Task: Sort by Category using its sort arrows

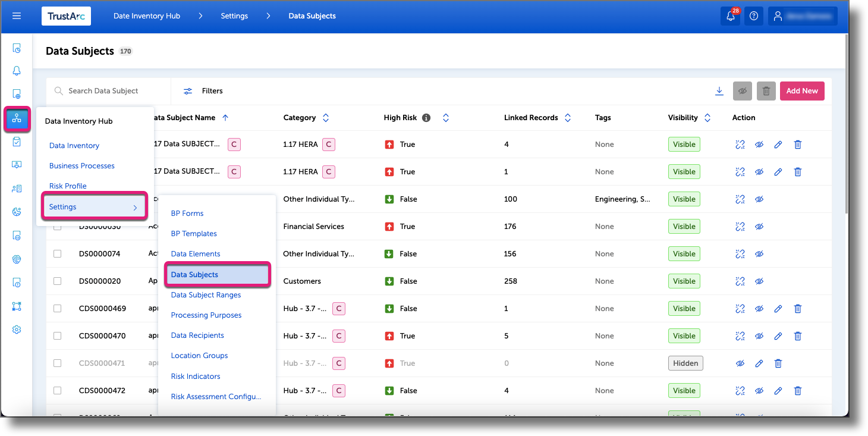Action: (325, 118)
